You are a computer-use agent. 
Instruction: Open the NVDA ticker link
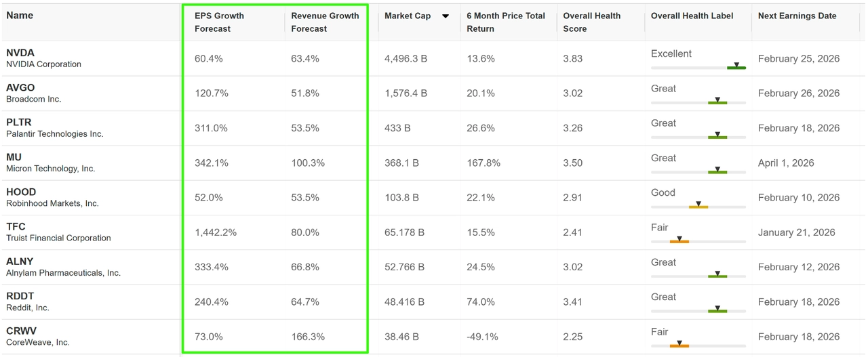(x=20, y=53)
